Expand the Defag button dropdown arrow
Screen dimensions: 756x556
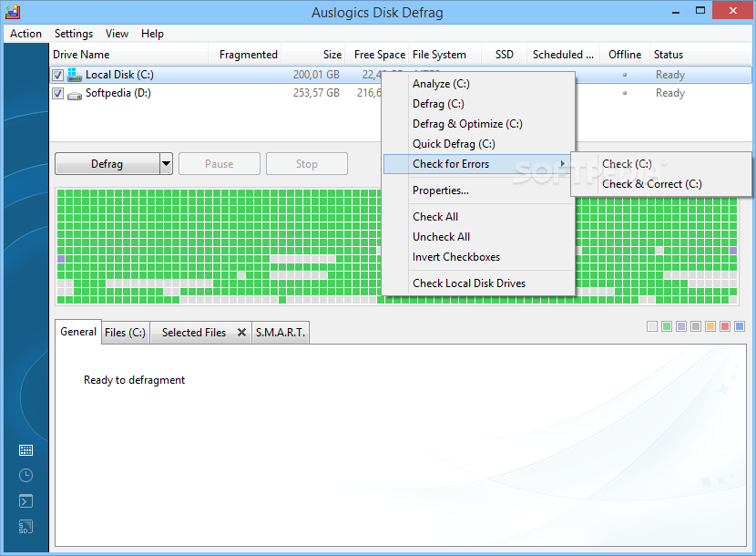(166, 164)
